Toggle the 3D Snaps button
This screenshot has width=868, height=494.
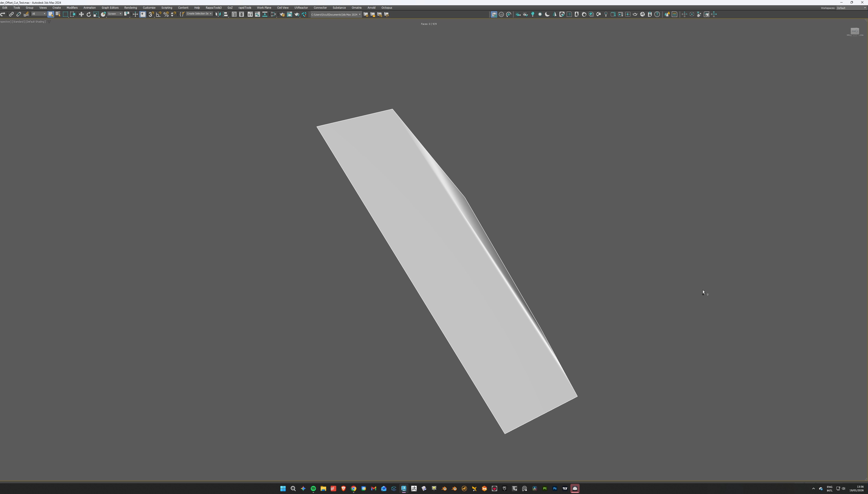pyautogui.click(x=151, y=14)
